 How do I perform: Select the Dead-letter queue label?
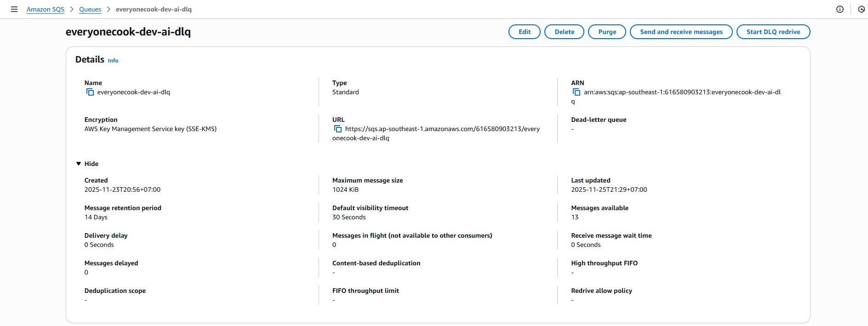click(x=599, y=120)
